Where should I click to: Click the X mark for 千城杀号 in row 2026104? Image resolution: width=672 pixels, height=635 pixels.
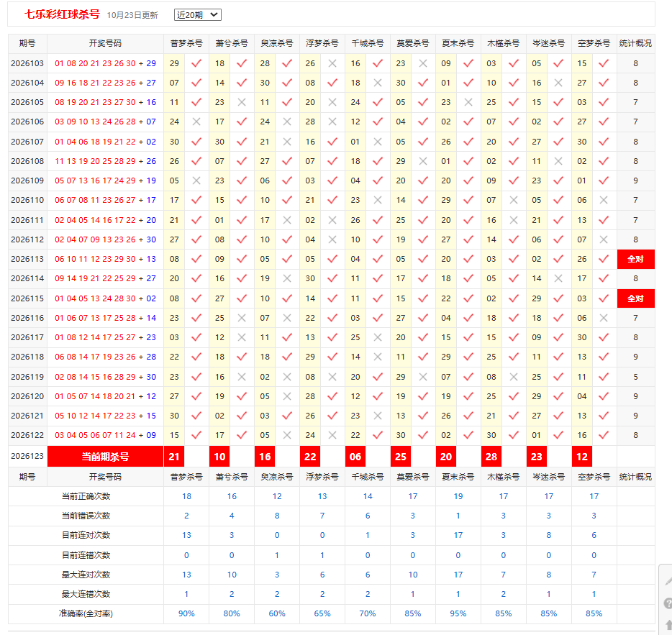pos(378,83)
